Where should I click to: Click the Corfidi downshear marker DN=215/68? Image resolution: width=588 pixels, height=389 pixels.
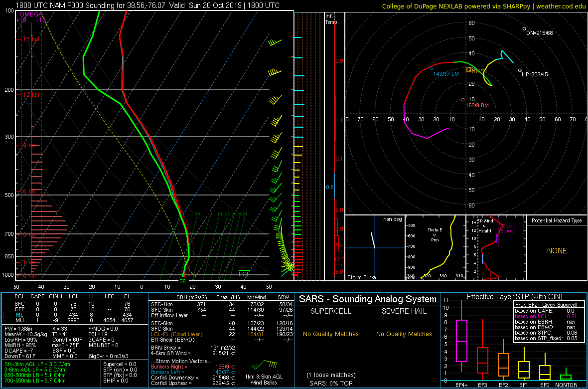(524, 29)
